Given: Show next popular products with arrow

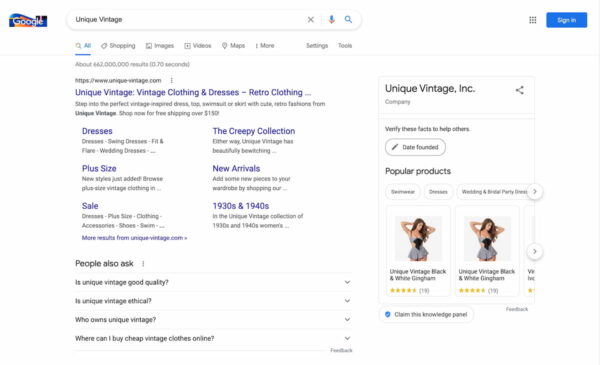Looking at the screenshot, I should pos(535,251).
